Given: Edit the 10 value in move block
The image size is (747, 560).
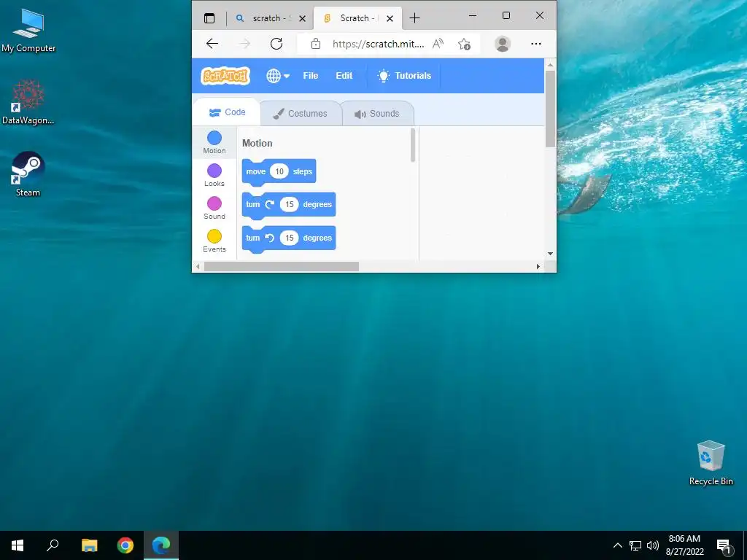Looking at the screenshot, I should (x=279, y=171).
